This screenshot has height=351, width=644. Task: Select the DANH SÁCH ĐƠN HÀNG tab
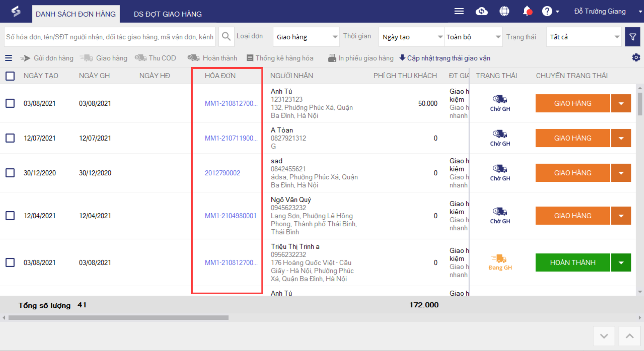[x=76, y=14]
